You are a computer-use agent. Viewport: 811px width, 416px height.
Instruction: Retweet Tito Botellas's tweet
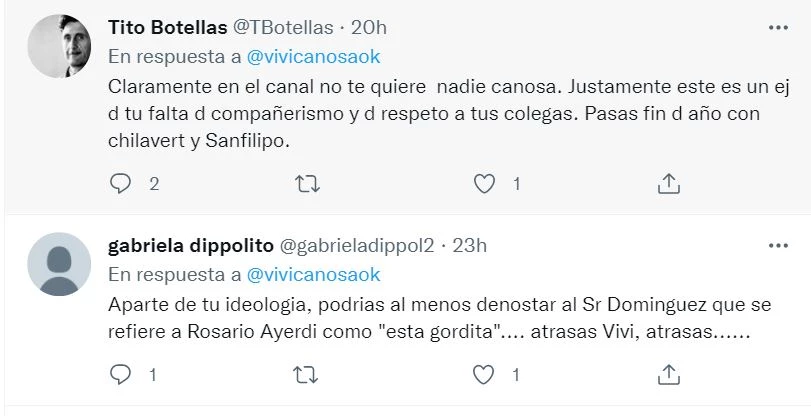point(309,183)
